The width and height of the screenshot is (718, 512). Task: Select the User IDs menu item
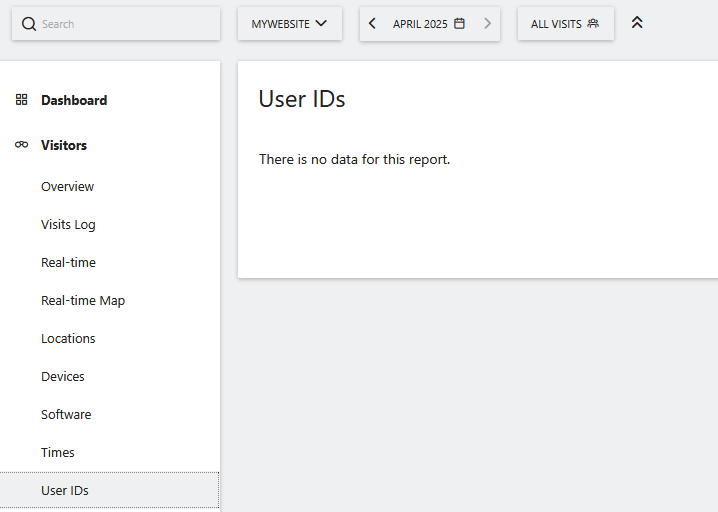click(x=109, y=490)
